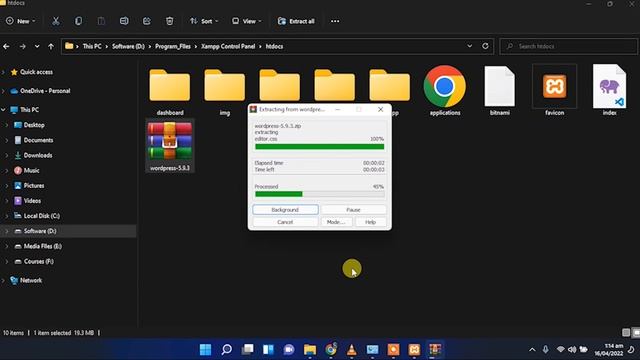Screen dimensions: 640x360
Task: Click This PC breadcrumb segment
Action: (92, 47)
